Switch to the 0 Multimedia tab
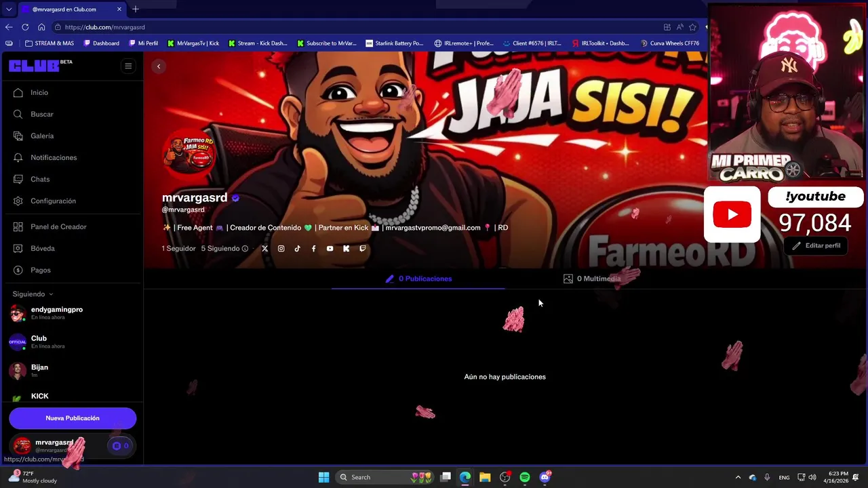Viewport: 868px width, 488px height. [592, 279]
